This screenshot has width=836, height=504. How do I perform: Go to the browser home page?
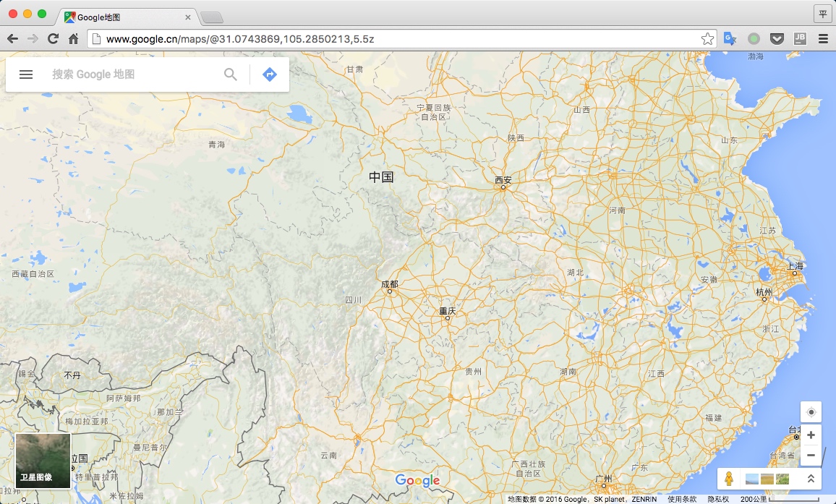(73, 39)
